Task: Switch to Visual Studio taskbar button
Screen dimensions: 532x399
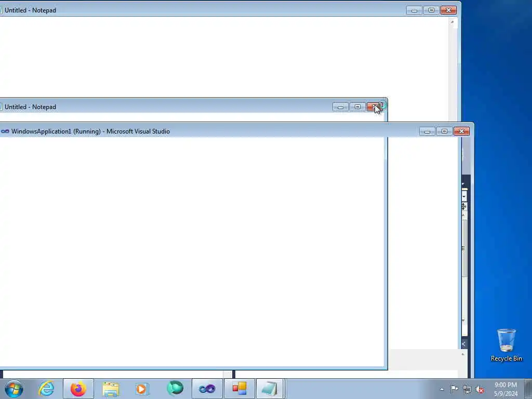Action: [207, 389]
